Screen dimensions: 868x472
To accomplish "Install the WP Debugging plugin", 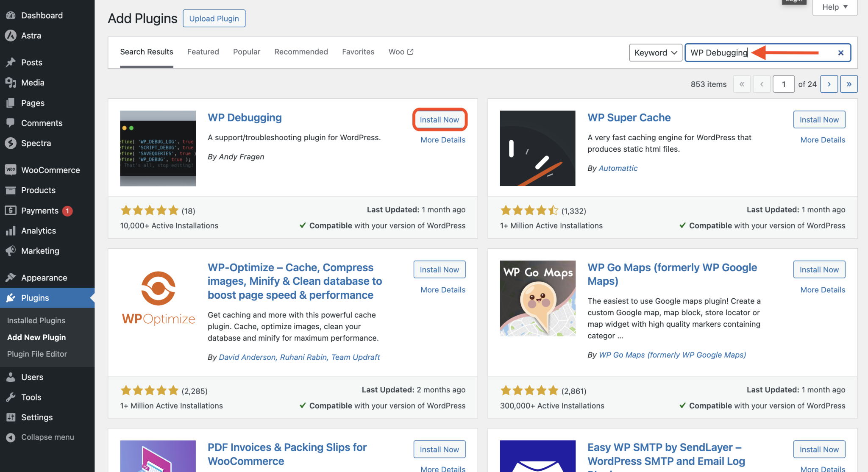I will (x=439, y=120).
